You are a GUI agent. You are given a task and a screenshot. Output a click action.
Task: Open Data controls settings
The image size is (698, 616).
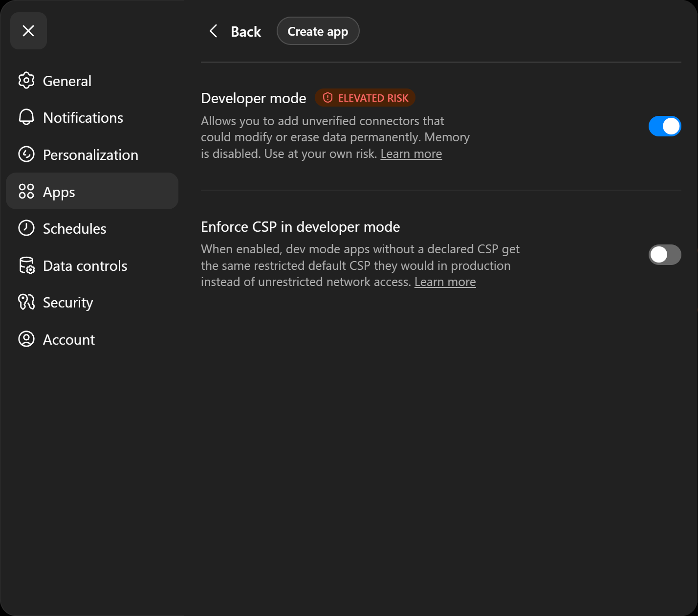(x=92, y=265)
